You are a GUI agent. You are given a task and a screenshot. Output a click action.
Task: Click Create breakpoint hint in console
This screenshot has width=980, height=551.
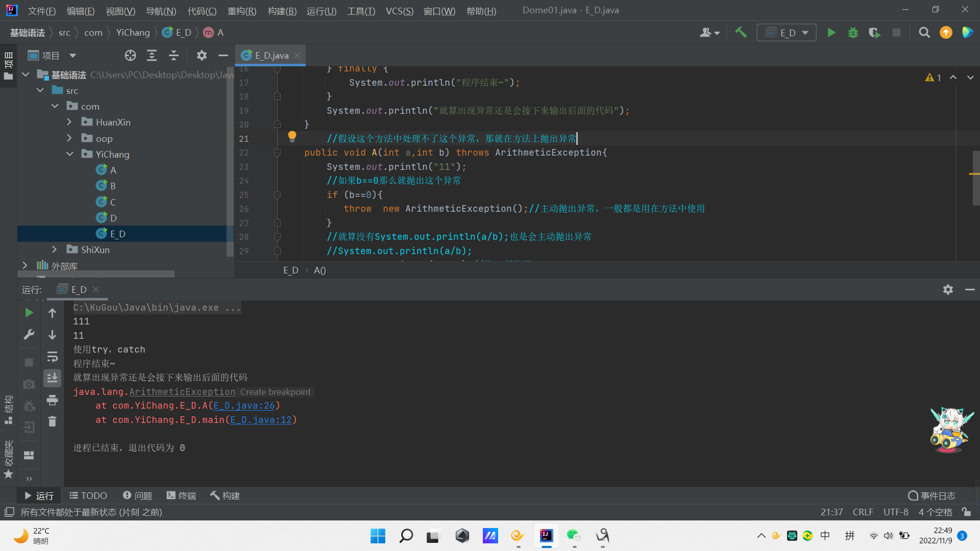point(275,392)
